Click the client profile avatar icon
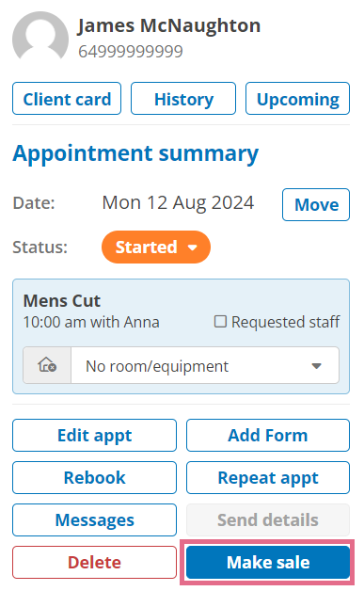This screenshot has width=364, height=591. click(40, 36)
